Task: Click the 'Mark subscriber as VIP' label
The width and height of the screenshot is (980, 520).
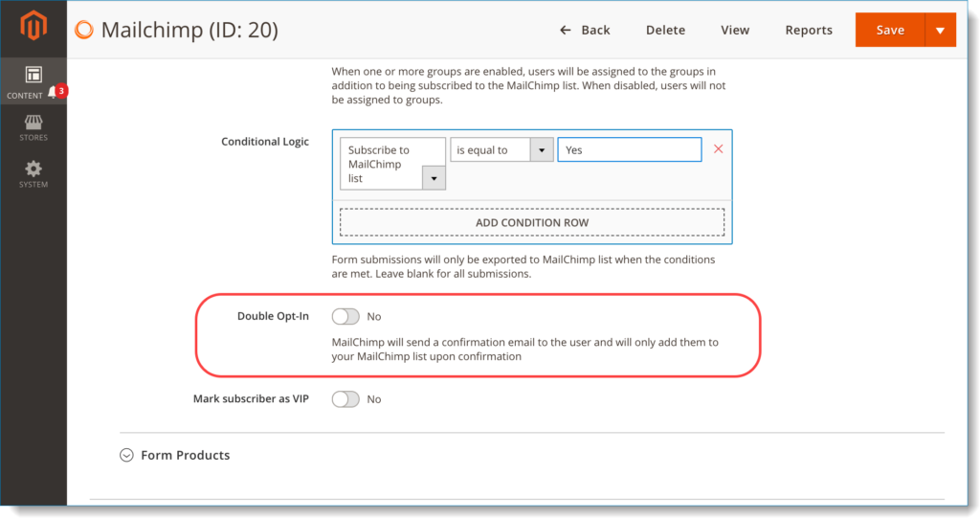Action: point(252,398)
